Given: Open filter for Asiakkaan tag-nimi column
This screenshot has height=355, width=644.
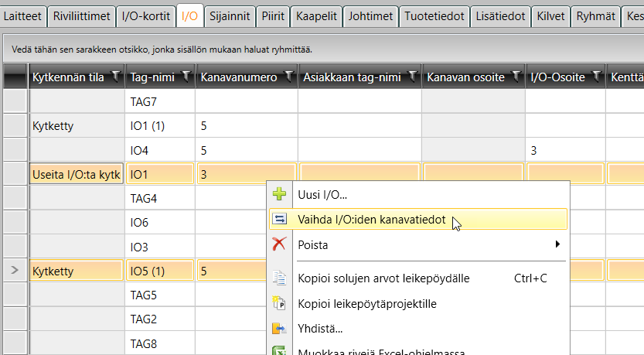Looking at the screenshot, I should pos(412,76).
